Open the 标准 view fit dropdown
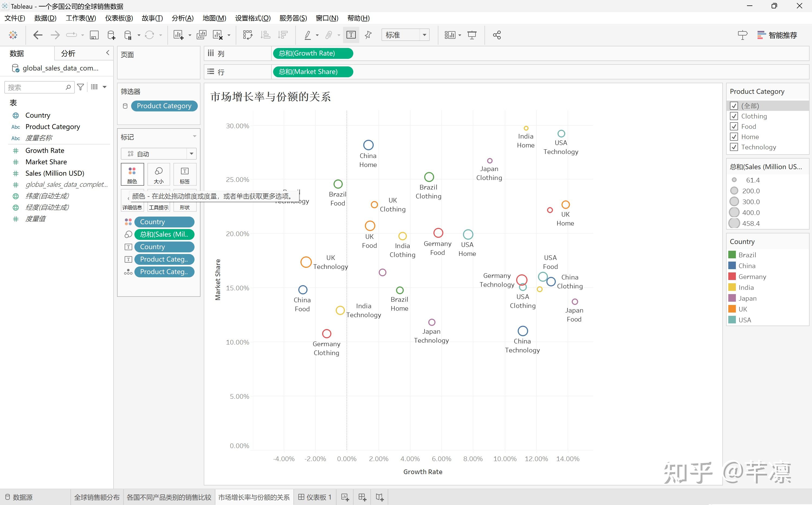 [x=424, y=35]
